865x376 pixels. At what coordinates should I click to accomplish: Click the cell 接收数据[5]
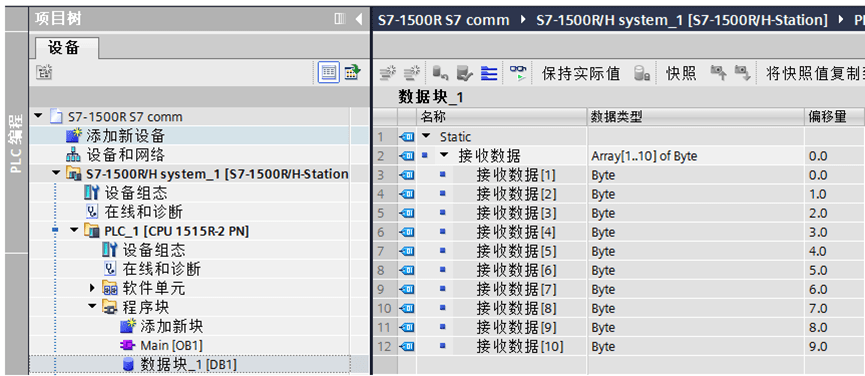(x=516, y=251)
